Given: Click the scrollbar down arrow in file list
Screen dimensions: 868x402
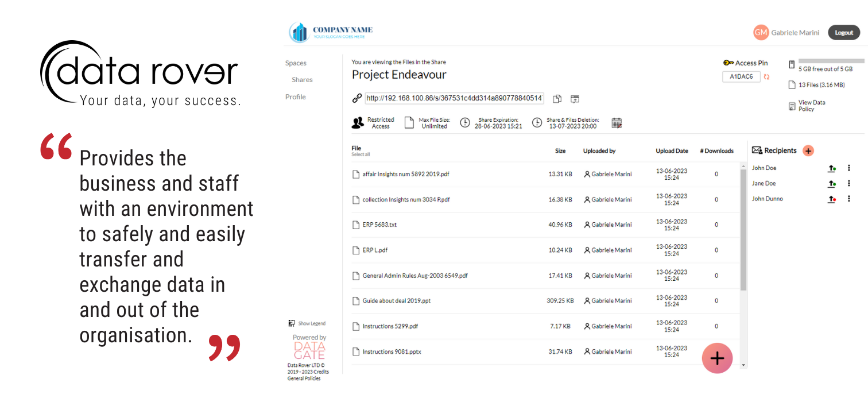Looking at the screenshot, I should point(743,365).
